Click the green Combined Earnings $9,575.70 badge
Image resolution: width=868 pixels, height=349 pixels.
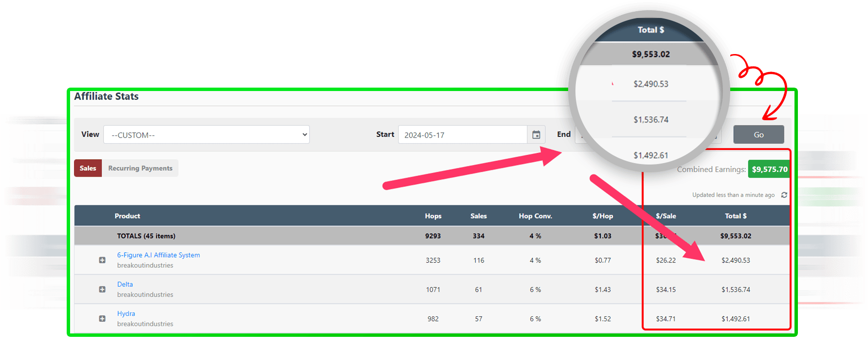(769, 169)
